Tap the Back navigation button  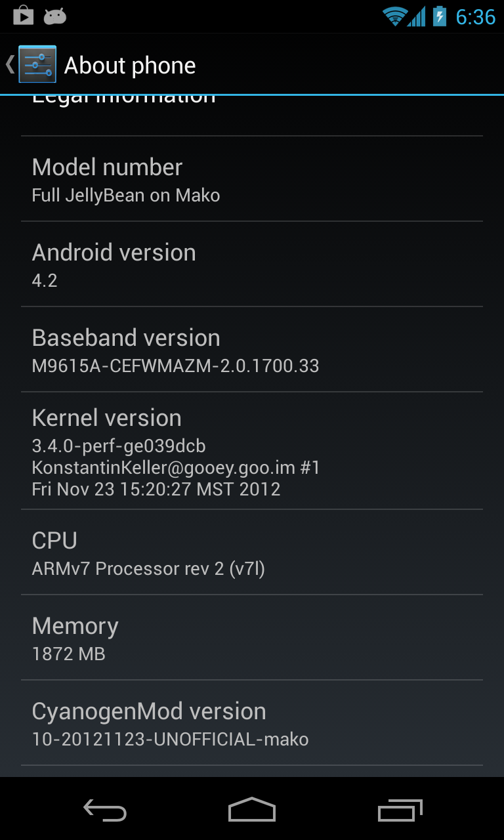click(x=105, y=810)
